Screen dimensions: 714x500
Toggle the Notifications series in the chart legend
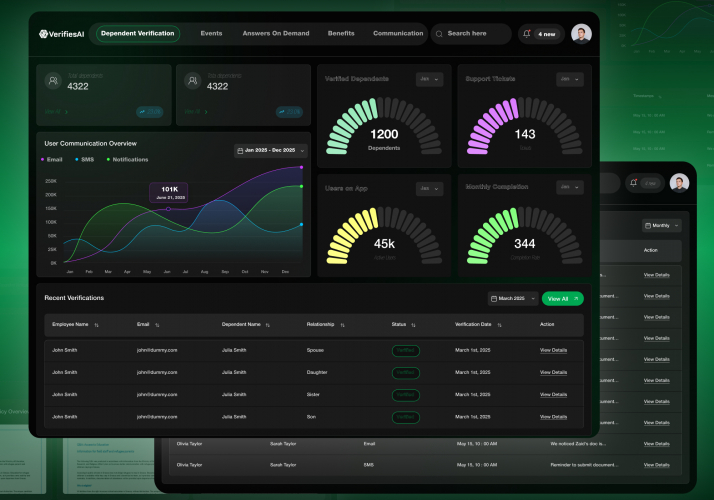coord(127,159)
